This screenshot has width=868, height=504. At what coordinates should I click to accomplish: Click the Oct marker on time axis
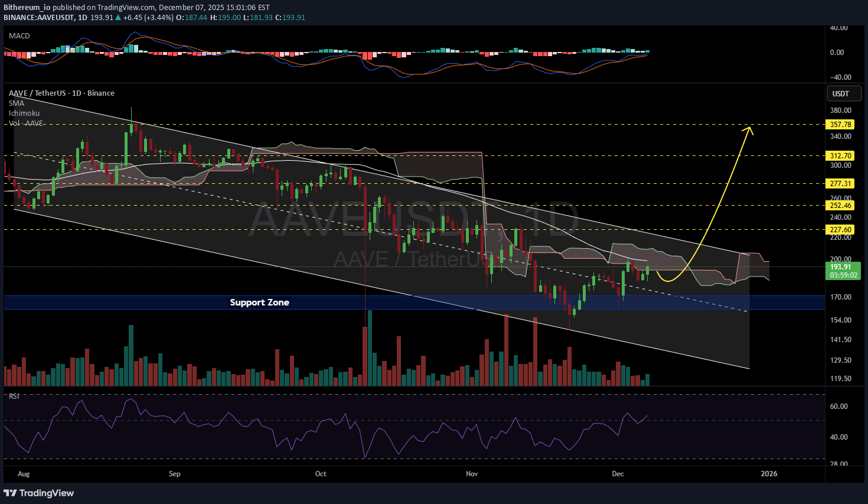[x=321, y=474]
